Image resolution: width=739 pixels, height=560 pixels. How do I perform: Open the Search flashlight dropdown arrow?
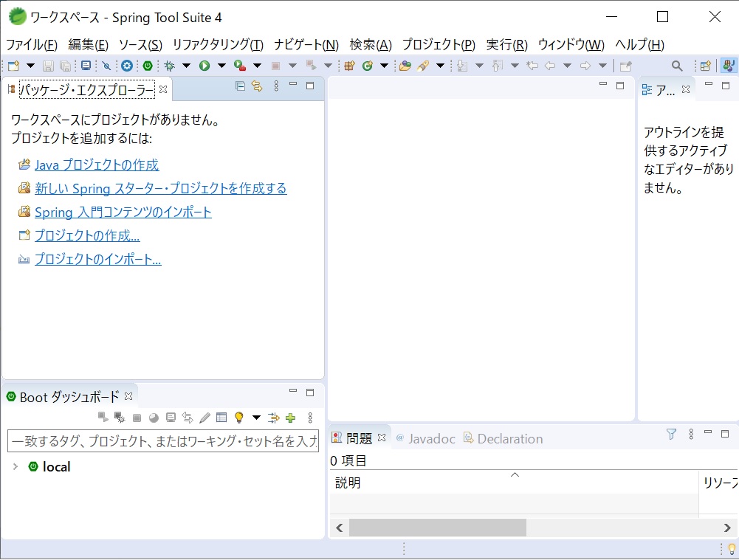pos(440,66)
